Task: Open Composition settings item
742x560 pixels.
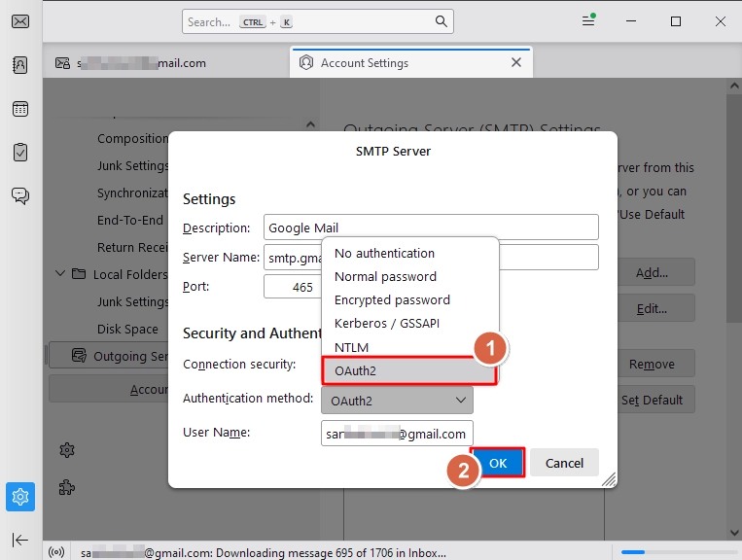Action: (132, 139)
